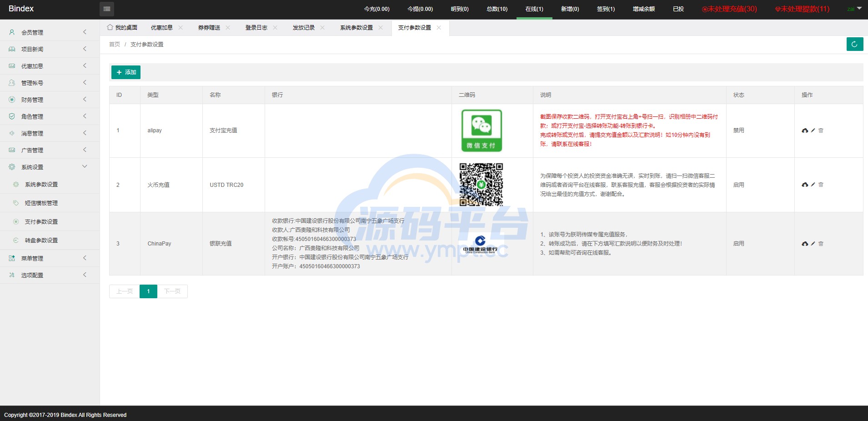
Task: Close the 登录日志 tab
Action: point(275,28)
